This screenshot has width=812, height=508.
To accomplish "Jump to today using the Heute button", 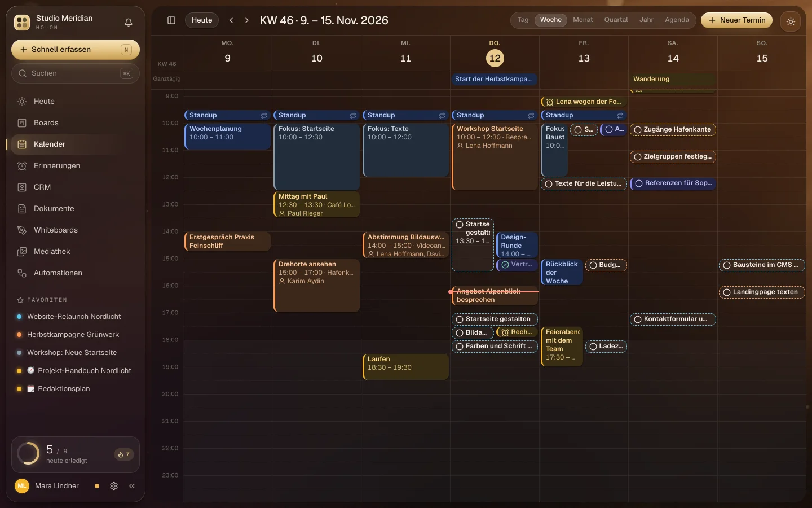I will (x=202, y=20).
